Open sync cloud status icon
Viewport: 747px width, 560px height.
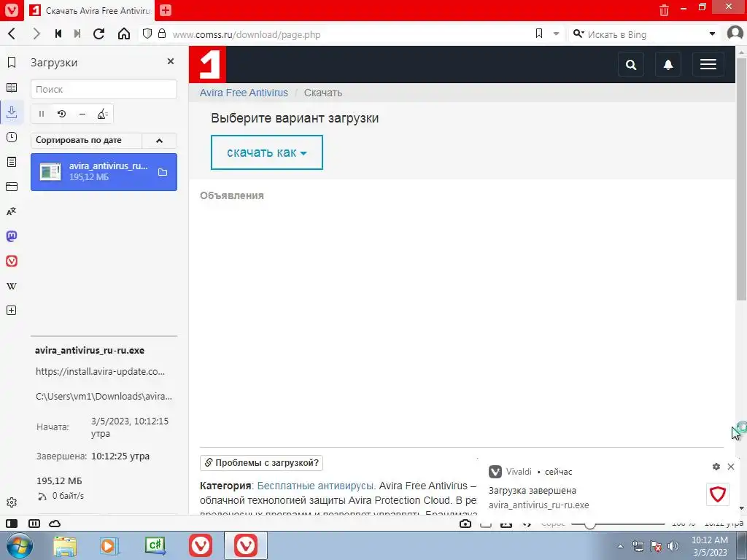tap(55, 524)
